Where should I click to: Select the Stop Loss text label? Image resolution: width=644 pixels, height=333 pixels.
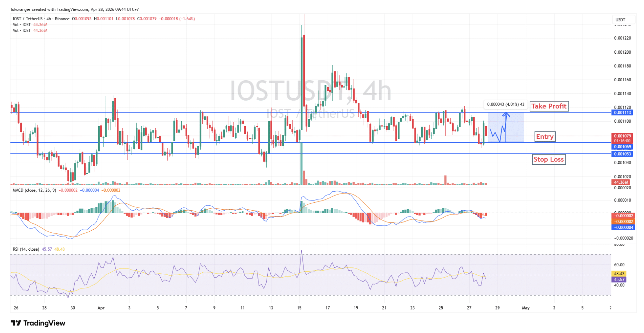(549, 159)
